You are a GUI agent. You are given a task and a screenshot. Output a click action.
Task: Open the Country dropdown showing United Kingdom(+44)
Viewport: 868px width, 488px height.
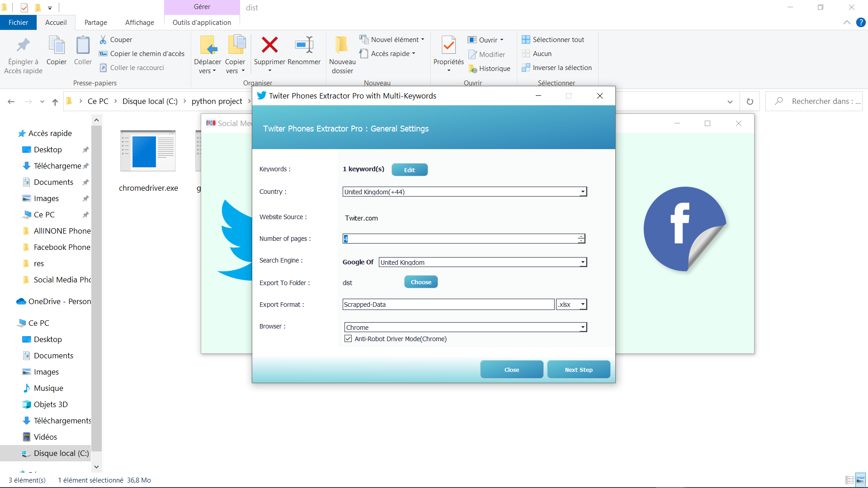(583, 192)
